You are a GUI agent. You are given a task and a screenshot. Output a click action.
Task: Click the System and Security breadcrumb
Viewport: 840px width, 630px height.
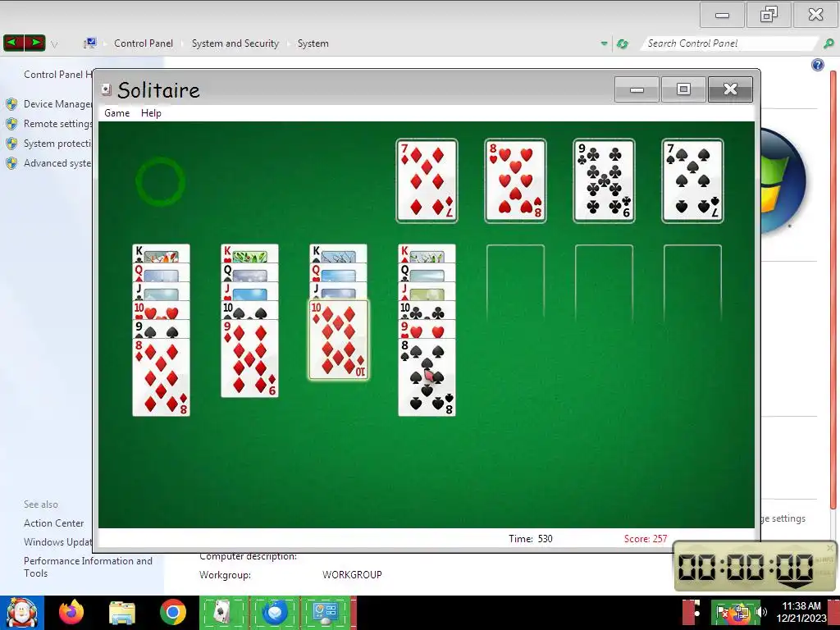[x=235, y=43]
